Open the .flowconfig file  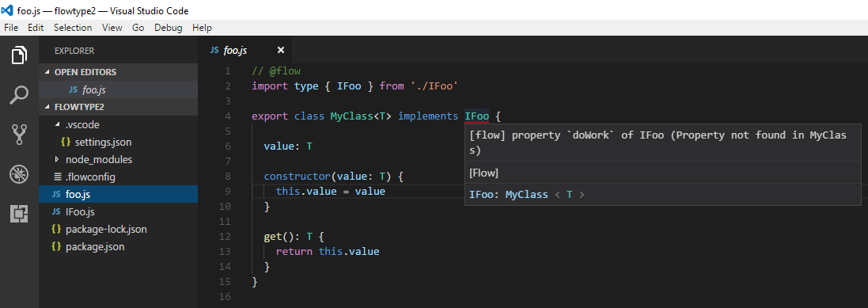[119, 177]
